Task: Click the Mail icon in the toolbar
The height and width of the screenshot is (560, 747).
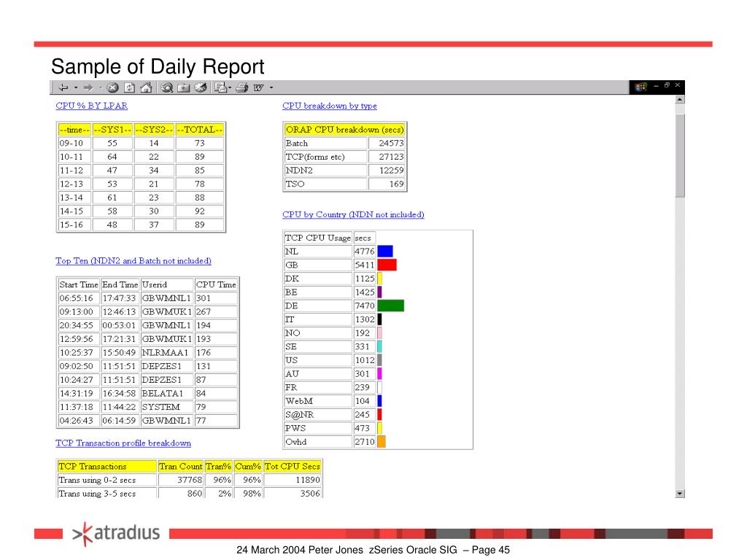Action: tap(220, 87)
